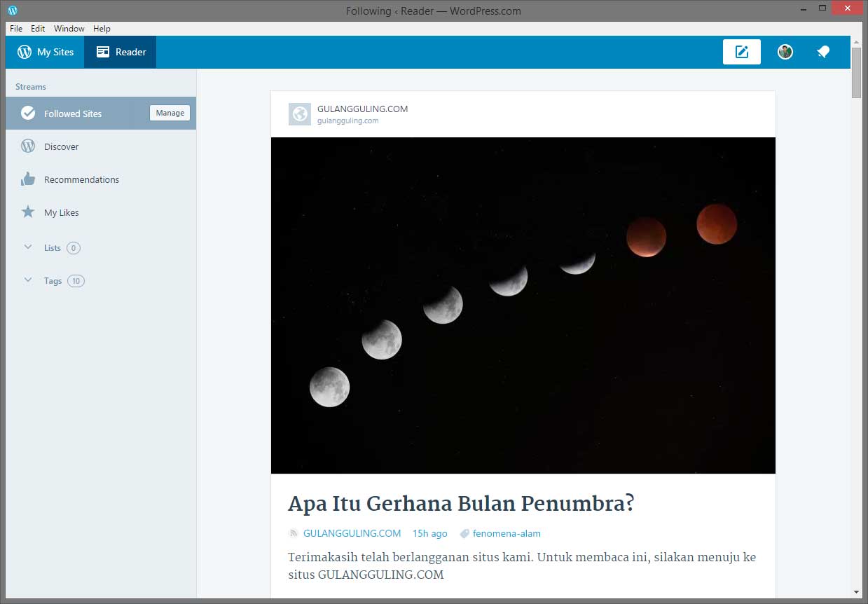
Task: Open the File menu
Action: [16, 29]
